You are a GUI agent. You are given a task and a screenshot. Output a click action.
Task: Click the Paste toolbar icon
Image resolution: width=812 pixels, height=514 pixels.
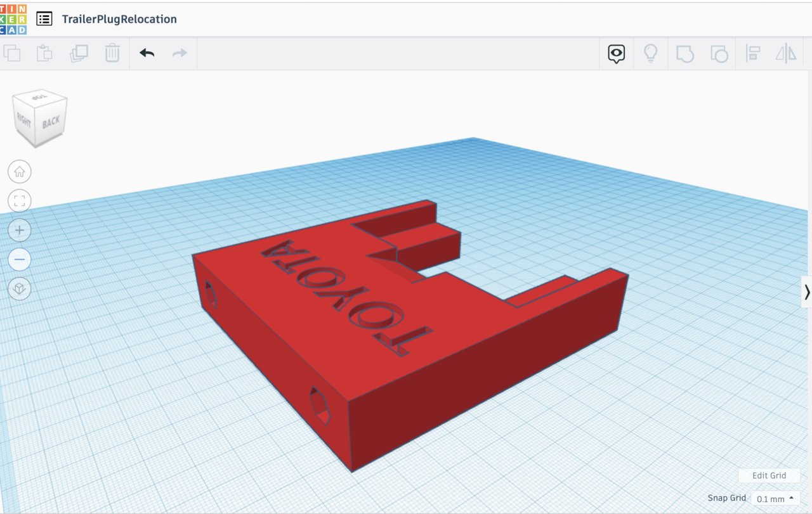[44, 53]
